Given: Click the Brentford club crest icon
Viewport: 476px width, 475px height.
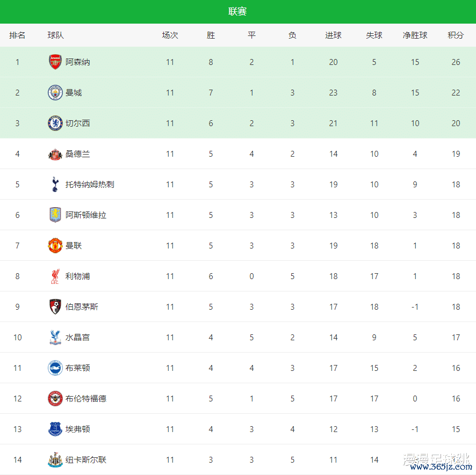Looking at the screenshot, I should click(55, 399).
